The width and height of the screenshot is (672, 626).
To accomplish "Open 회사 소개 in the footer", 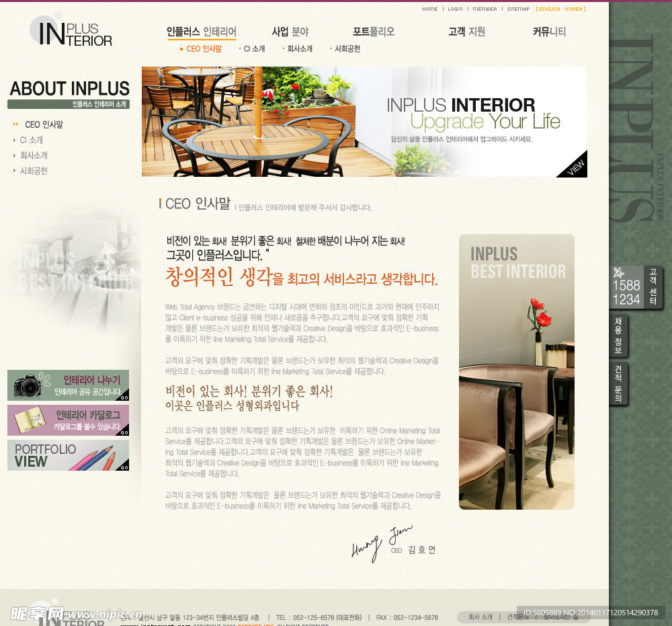I will (480, 617).
